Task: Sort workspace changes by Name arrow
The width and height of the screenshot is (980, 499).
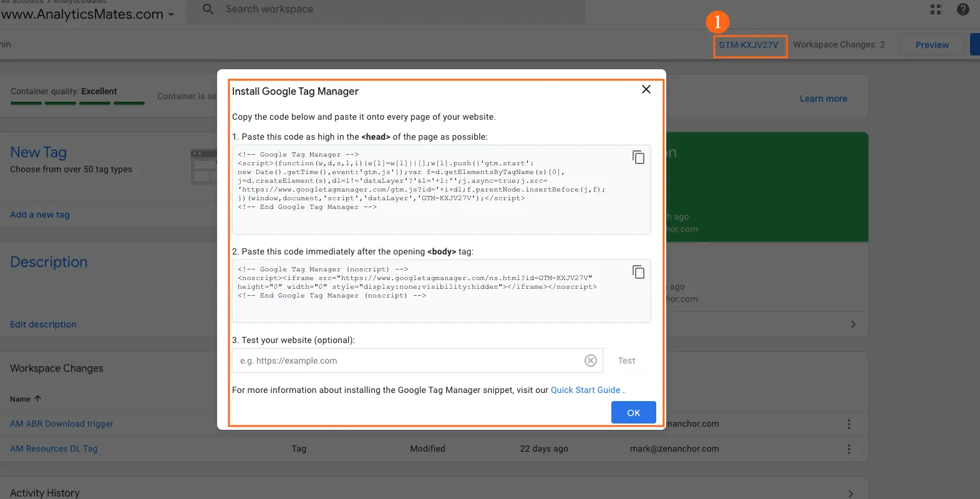Action: [37, 399]
